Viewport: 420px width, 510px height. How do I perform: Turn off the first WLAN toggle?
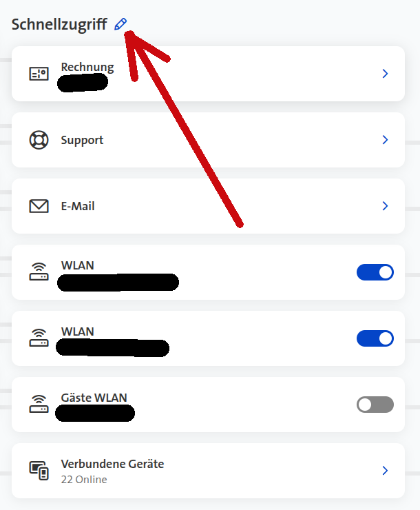(375, 272)
